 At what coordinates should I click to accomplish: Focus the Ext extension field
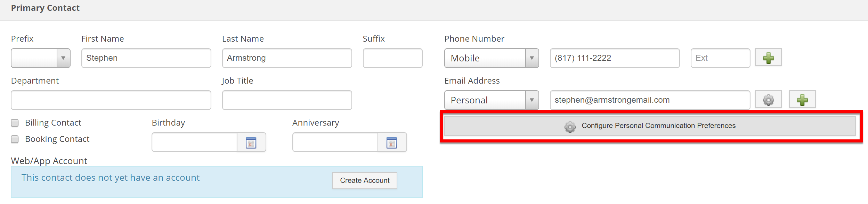pyautogui.click(x=720, y=58)
